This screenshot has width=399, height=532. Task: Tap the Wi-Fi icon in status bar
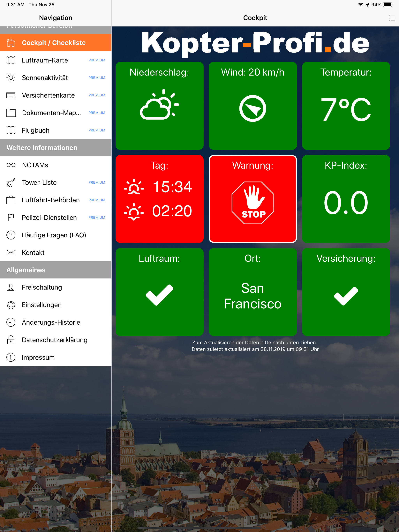(360, 4)
